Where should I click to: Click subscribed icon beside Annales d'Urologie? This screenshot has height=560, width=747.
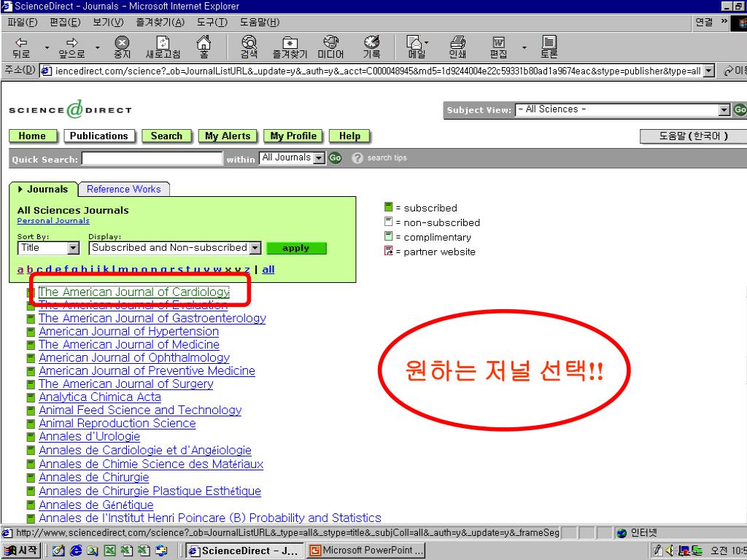click(x=31, y=437)
